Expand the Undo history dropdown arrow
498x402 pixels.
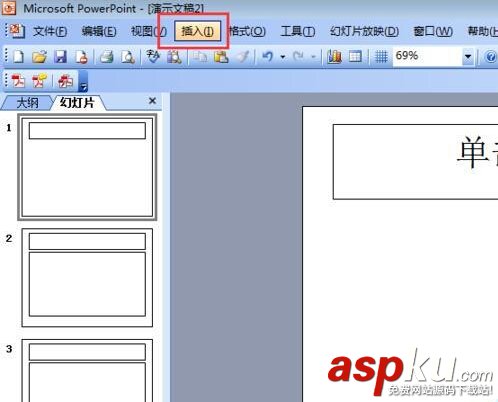tap(283, 57)
